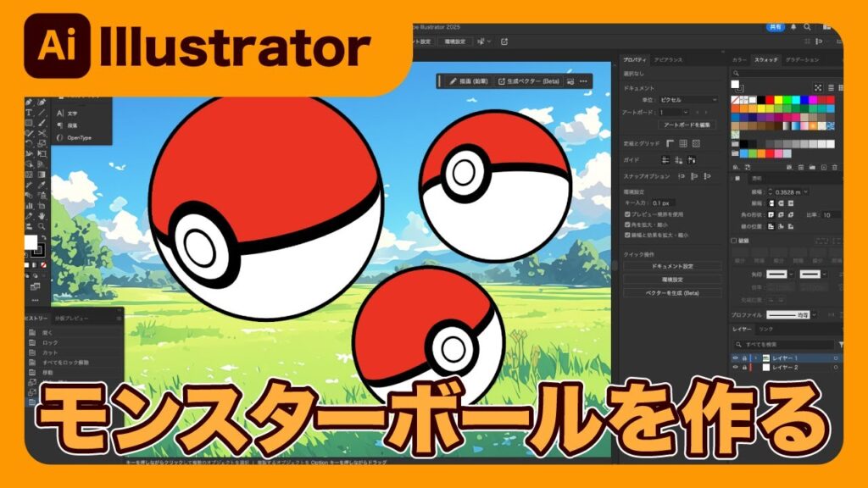This screenshot has height=488, width=868.
Task: Toggle プレビュー境界を使用 checkbox
Action: click(627, 214)
